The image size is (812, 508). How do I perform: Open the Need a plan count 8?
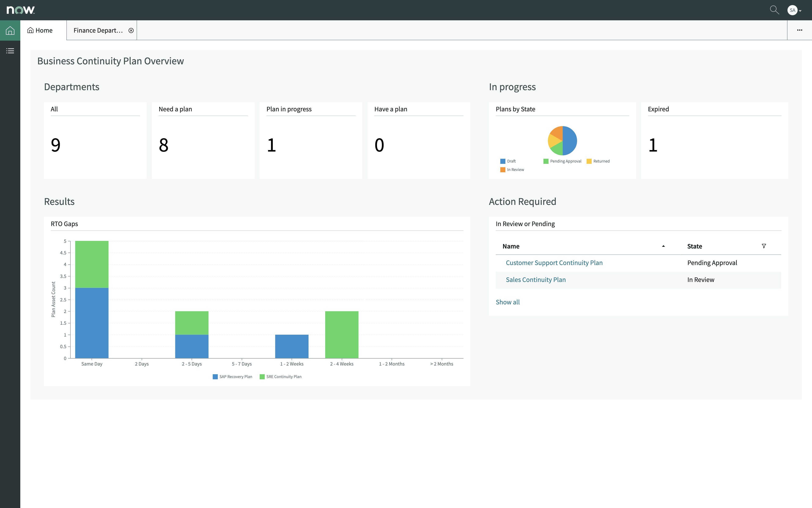point(163,145)
